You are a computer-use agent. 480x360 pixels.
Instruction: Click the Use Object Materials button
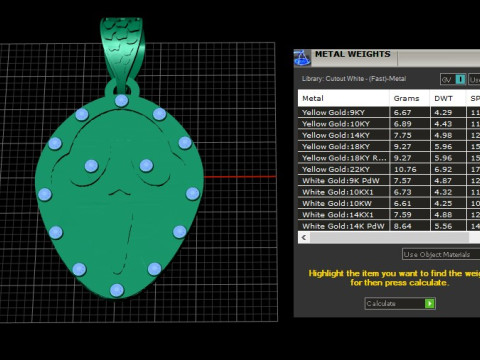441,254
